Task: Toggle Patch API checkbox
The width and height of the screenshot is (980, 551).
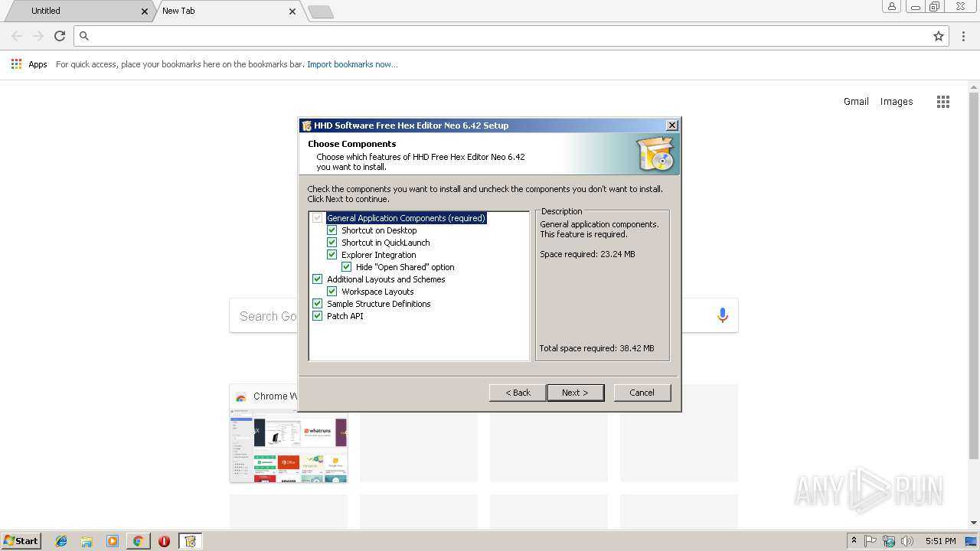Action: pyautogui.click(x=317, y=315)
